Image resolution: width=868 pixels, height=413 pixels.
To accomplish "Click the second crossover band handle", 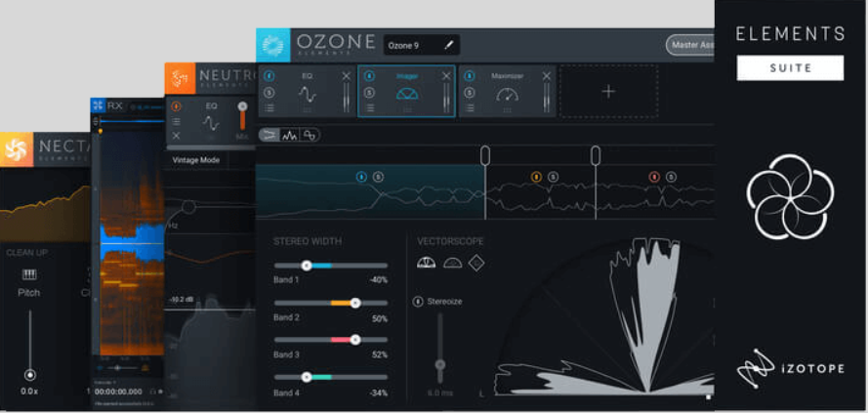I will (595, 155).
